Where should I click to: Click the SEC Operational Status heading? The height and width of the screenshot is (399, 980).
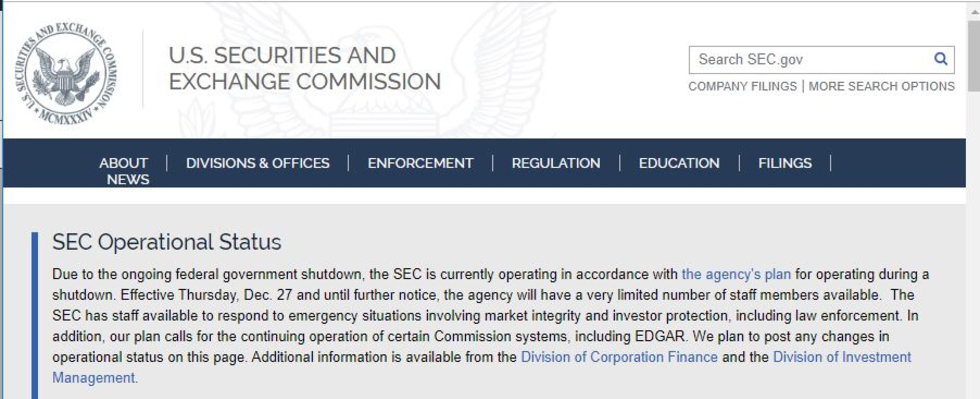point(167,242)
